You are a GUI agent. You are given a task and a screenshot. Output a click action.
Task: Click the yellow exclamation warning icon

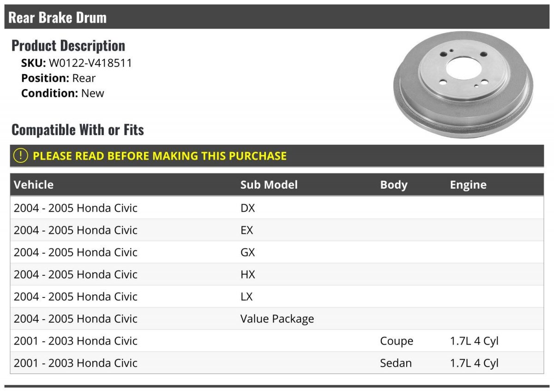[x=21, y=155]
